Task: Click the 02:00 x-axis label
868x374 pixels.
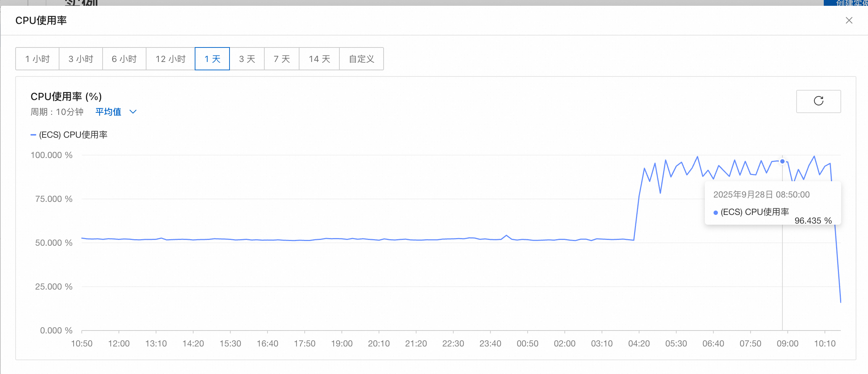Action: [x=565, y=344]
